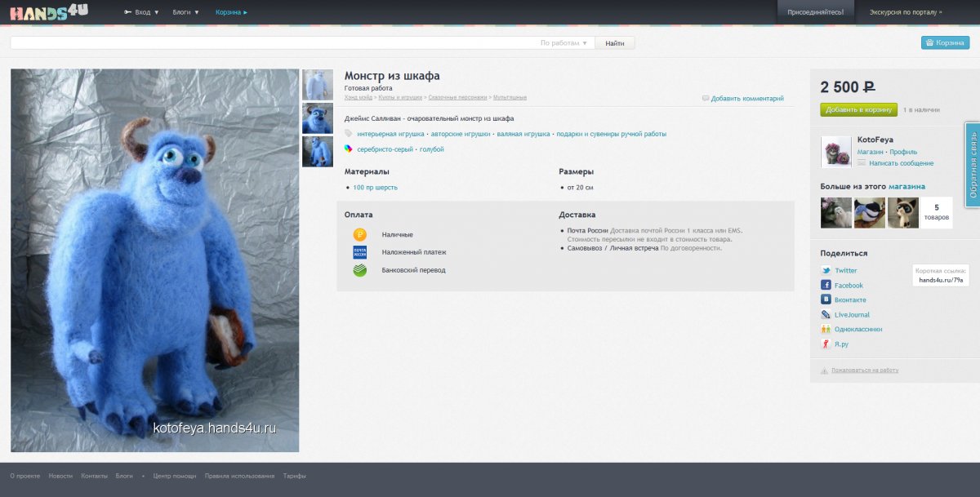This screenshot has width=980, height=497.
Task: Click the envelope icon beside Написать сообщение
Action: coord(862,163)
